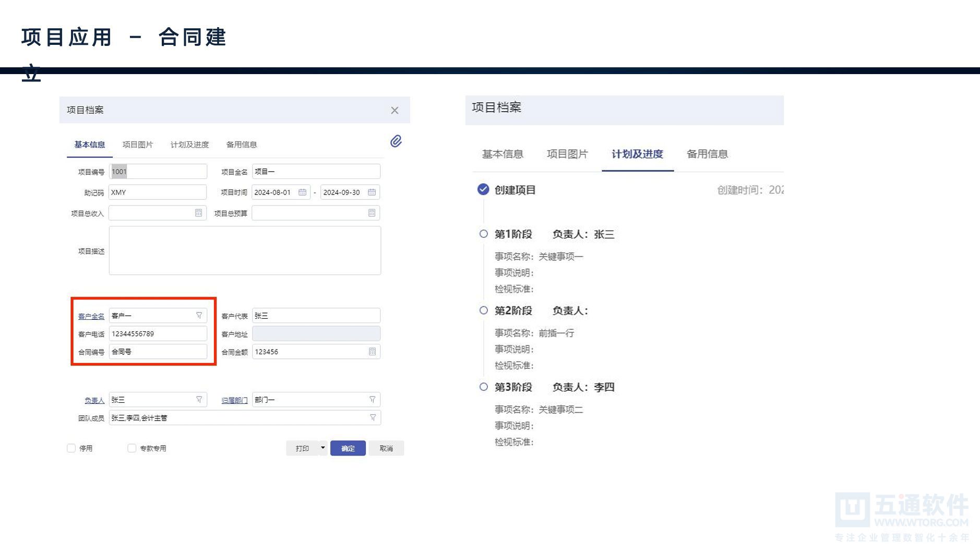Follow the 负责人 link label
The height and width of the screenshot is (551, 980).
(94, 400)
